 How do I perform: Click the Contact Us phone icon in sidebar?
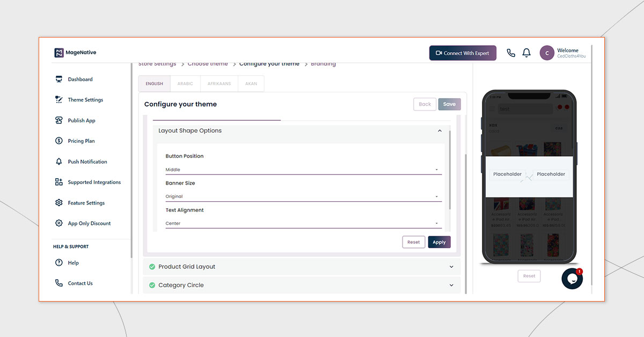coord(59,283)
